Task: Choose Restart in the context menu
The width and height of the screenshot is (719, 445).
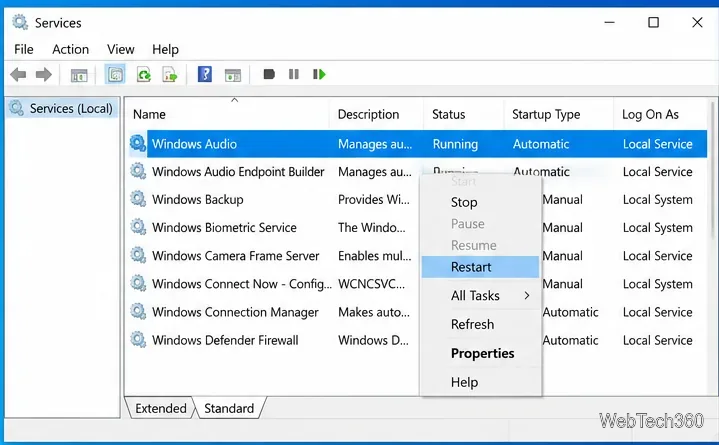Action: point(480,267)
